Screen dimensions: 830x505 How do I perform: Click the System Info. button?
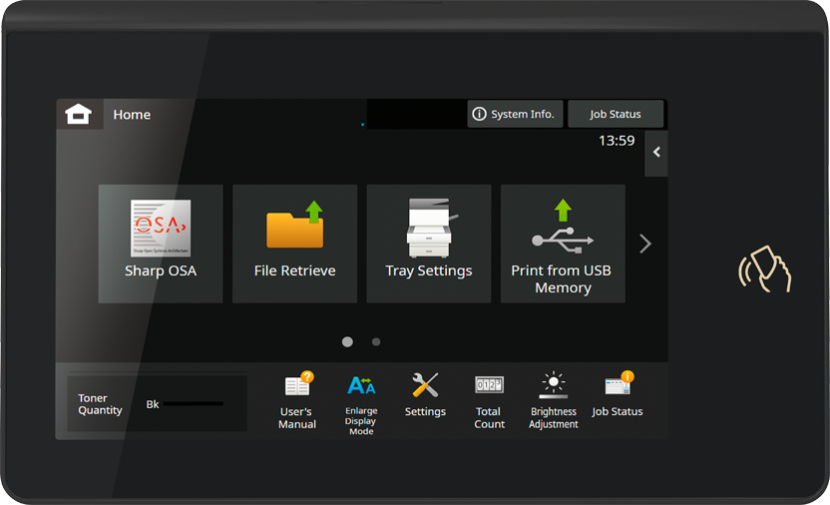pyautogui.click(x=515, y=114)
